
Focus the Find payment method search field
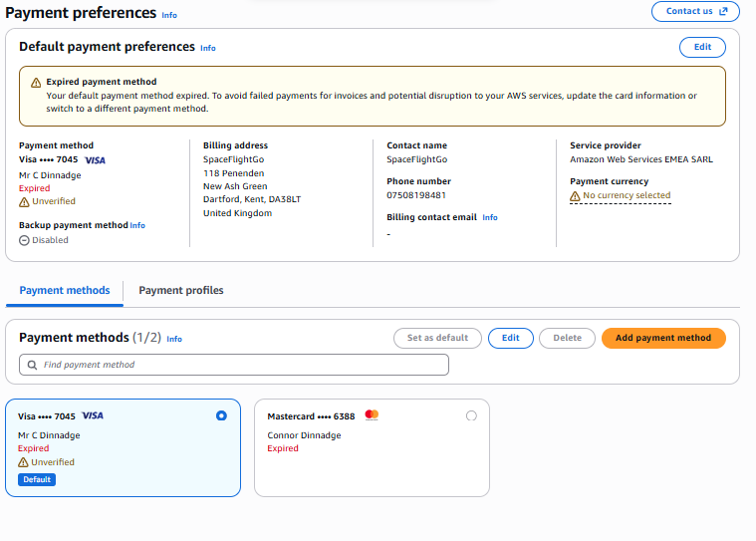234,365
